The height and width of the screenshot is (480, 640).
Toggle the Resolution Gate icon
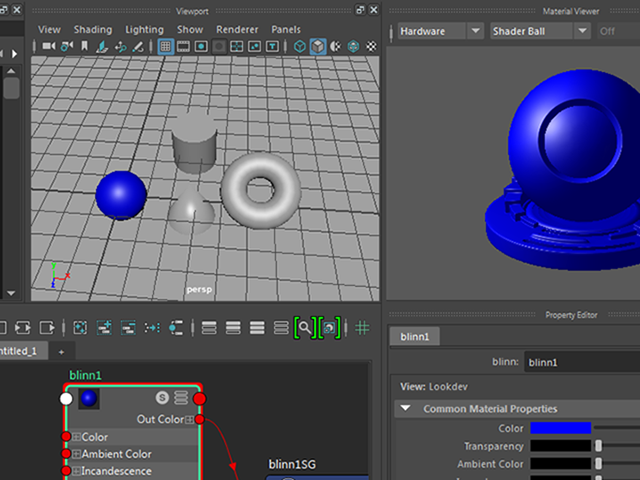[201, 47]
